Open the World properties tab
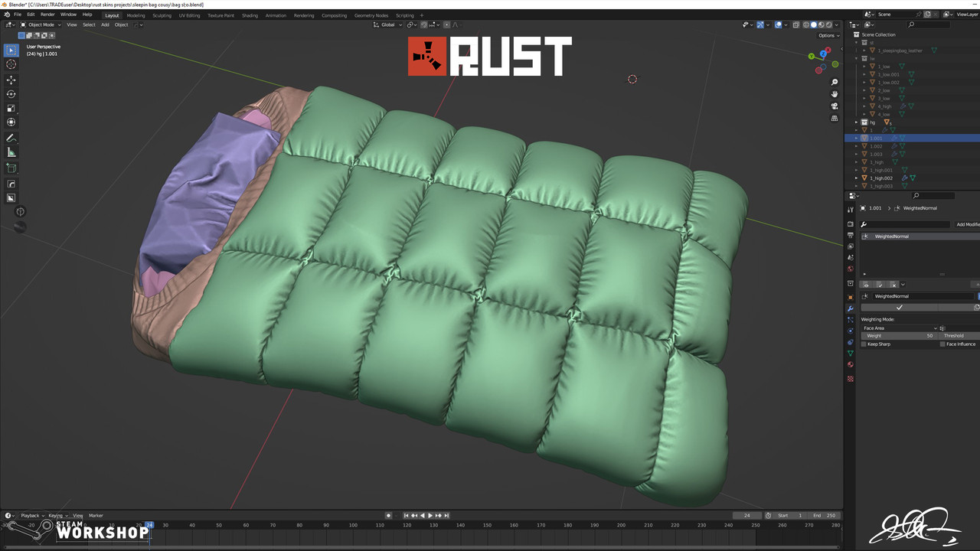Viewport: 980px width, 551px height. click(x=850, y=269)
